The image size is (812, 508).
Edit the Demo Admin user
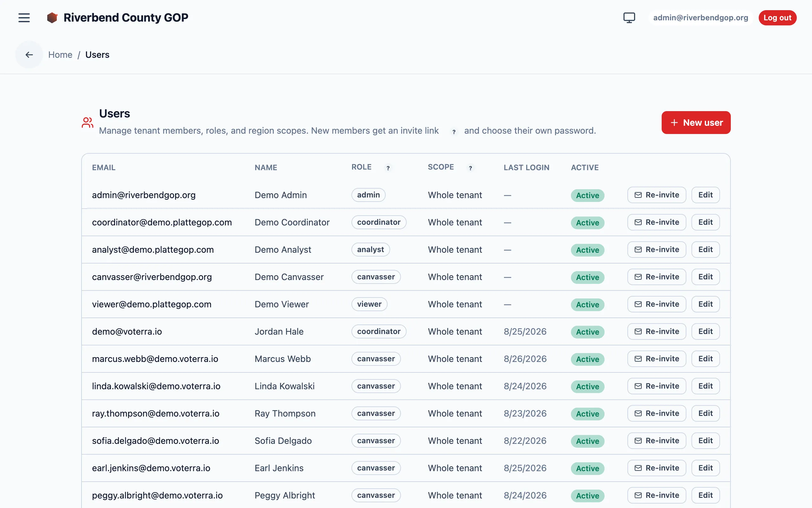point(705,195)
